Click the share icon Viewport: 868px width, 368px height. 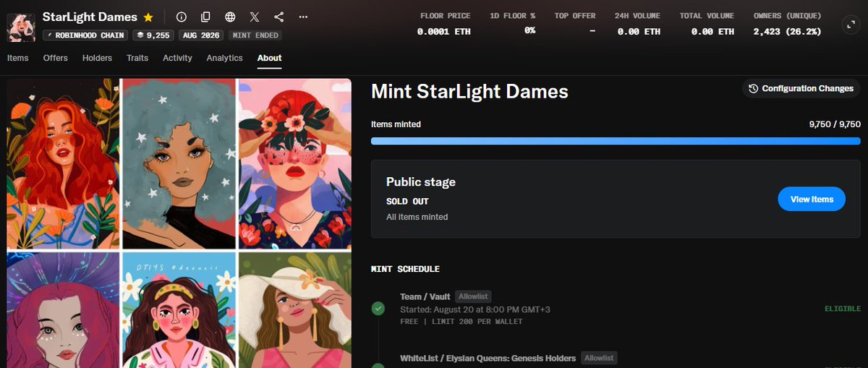279,17
